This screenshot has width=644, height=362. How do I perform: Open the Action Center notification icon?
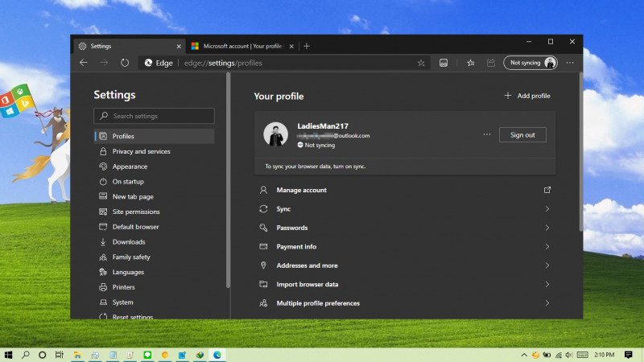(629, 355)
